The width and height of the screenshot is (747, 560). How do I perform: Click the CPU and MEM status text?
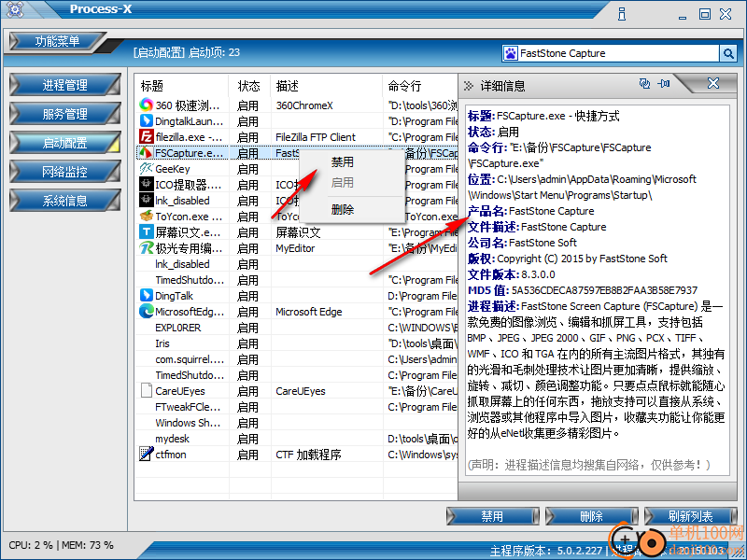(x=61, y=545)
